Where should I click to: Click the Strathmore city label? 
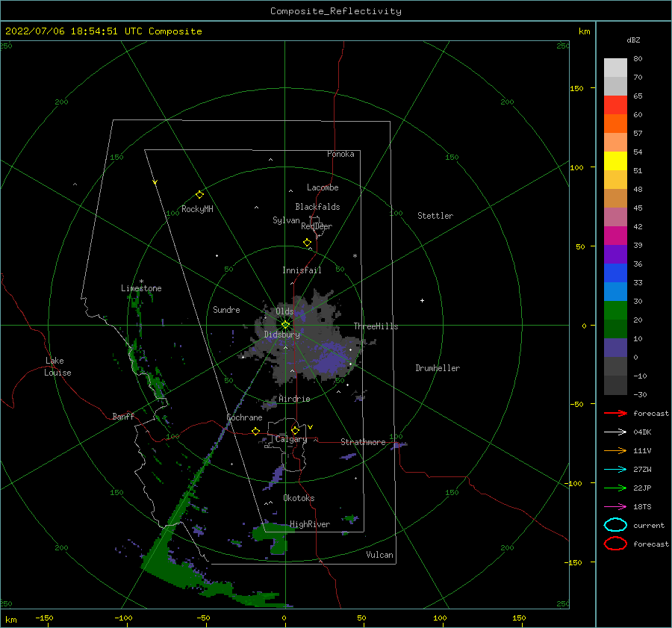[x=363, y=442]
